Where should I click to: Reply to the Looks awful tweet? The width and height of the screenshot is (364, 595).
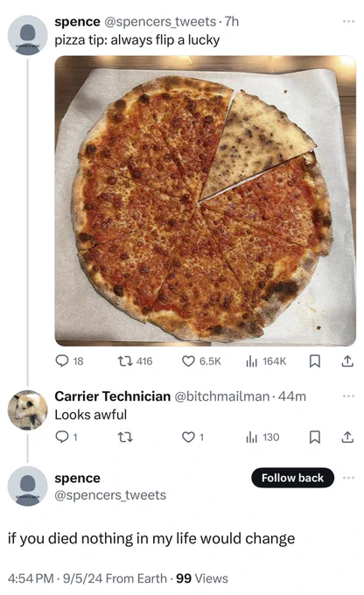(66, 437)
